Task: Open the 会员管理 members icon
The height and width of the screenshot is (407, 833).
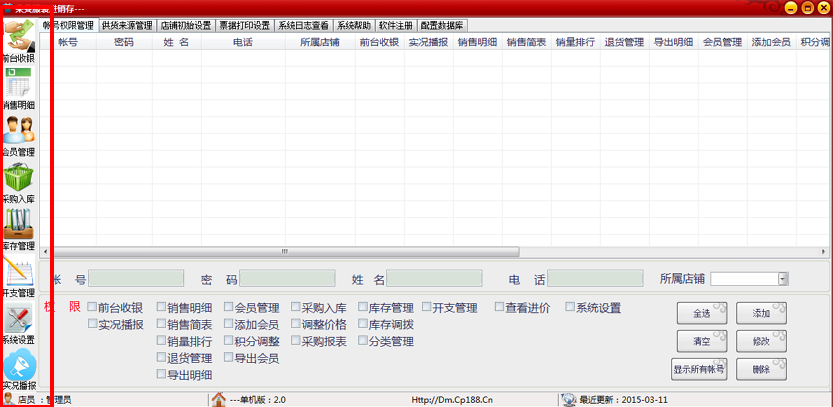Action: pyautogui.click(x=20, y=129)
